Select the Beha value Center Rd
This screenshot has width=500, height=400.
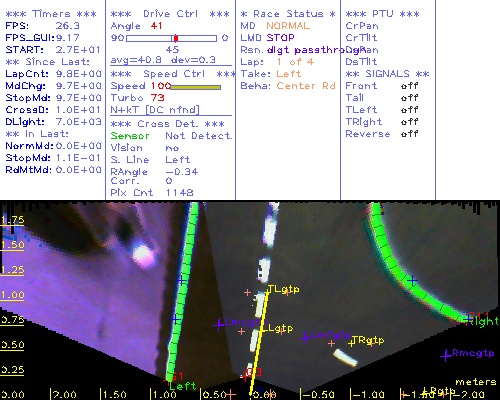point(306,86)
